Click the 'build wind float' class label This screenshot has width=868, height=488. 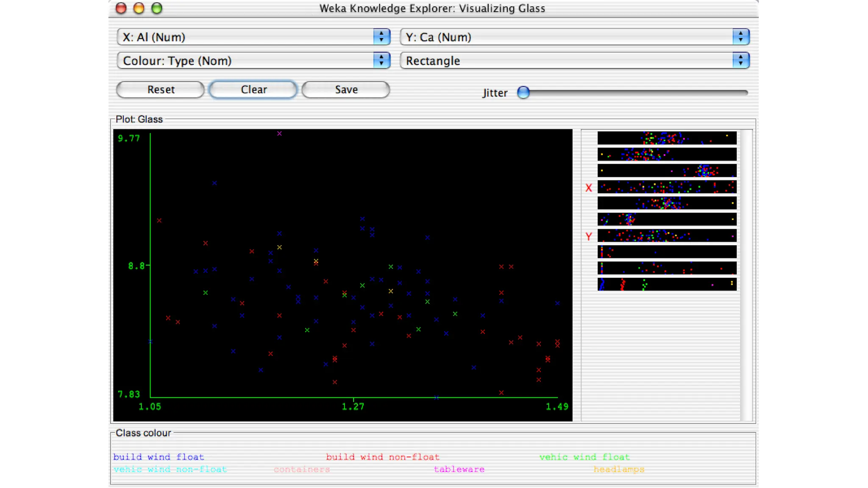(x=159, y=457)
